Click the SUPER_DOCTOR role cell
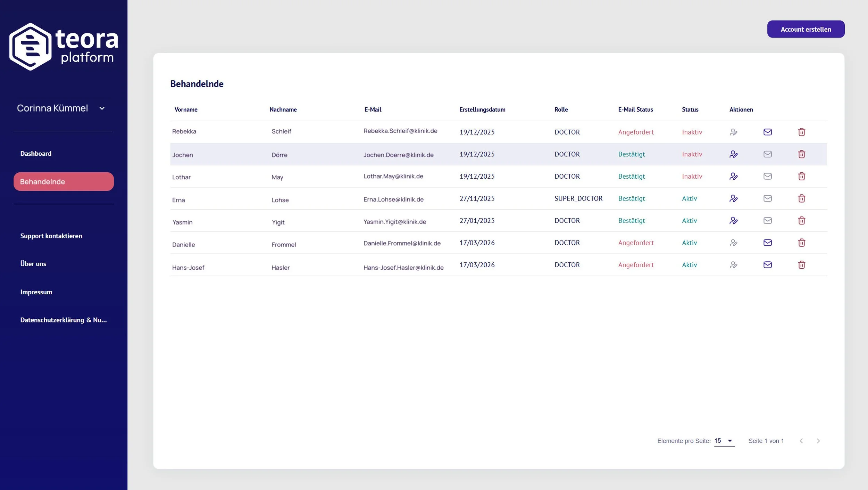The width and height of the screenshot is (868, 490). 578,198
